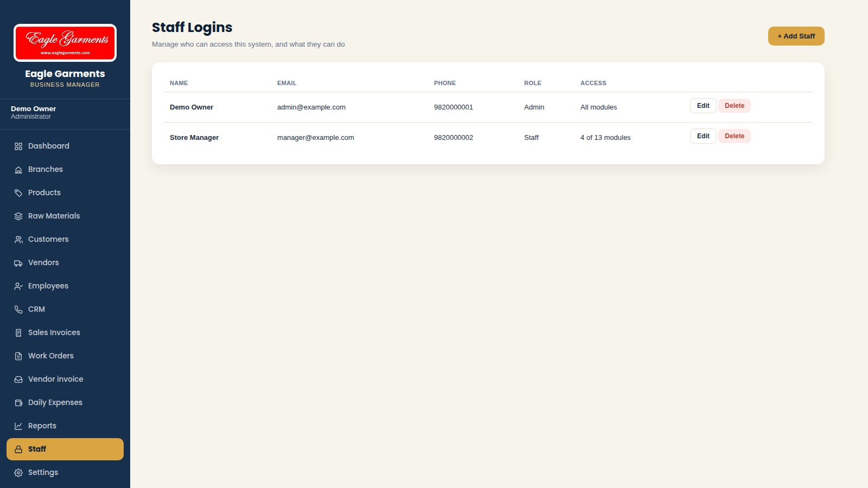Click the '4 of 13 modules' access cell
This screenshot has width=868, height=488.
click(x=605, y=138)
